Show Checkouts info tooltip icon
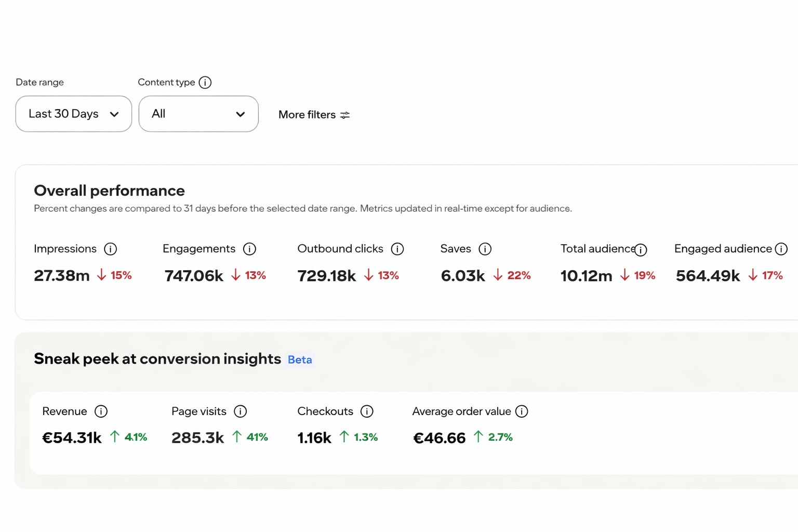 coord(367,411)
